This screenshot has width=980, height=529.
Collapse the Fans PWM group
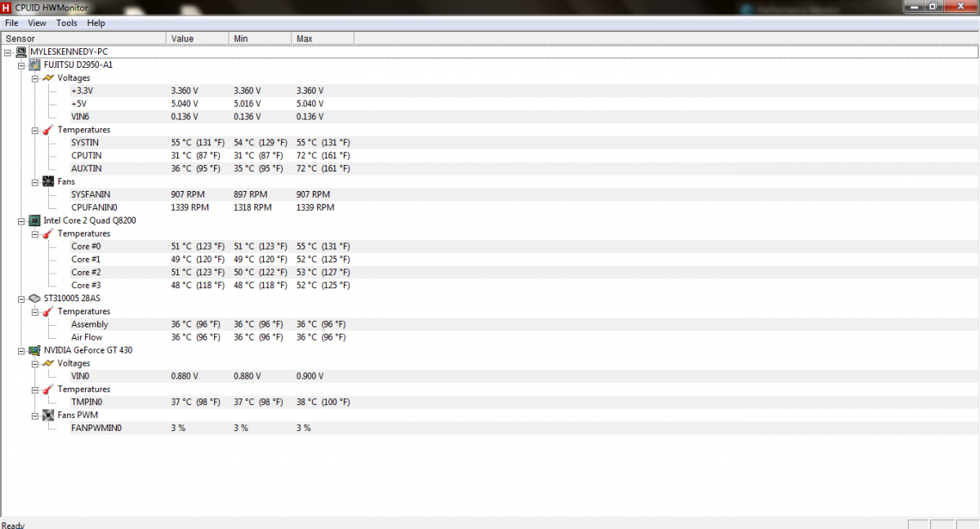[x=35, y=415]
